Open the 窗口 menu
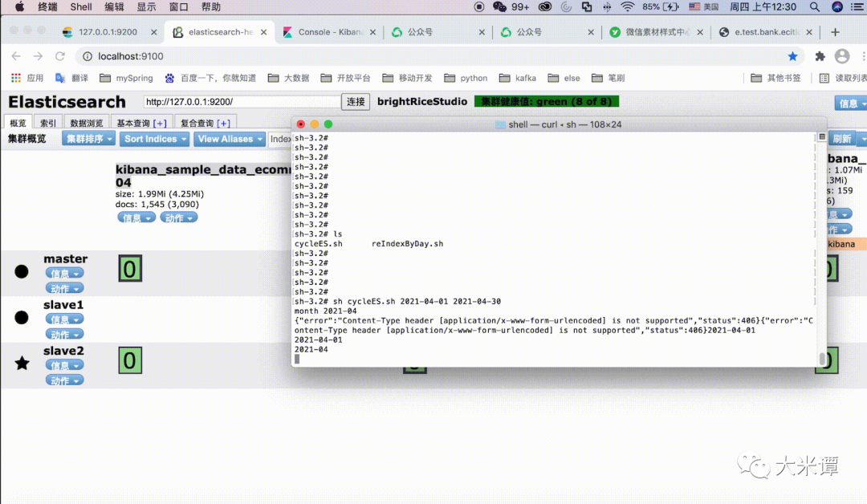 pyautogui.click(x=178, y=6)
